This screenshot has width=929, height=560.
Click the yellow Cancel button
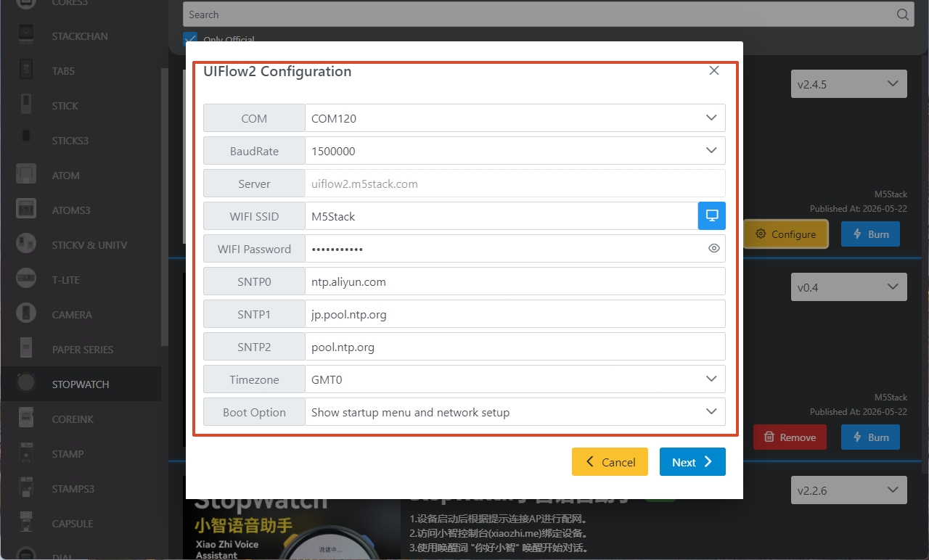coord(610,462)
